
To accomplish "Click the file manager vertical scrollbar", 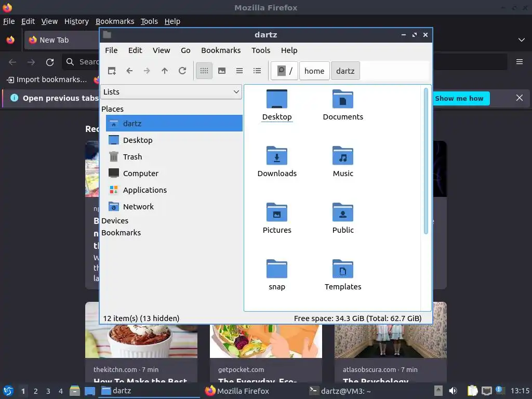I will 426,161.
